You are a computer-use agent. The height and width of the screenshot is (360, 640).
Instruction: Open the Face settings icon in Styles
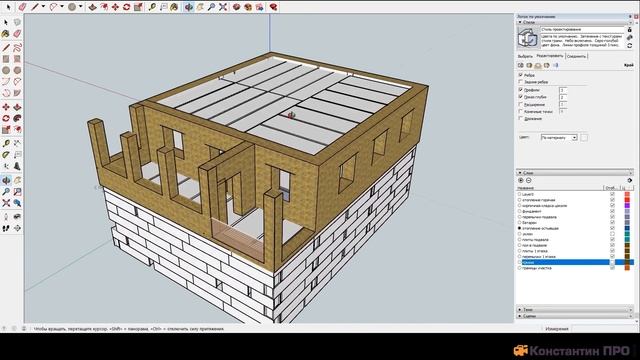pyautogui.click(x=529, y=65)
